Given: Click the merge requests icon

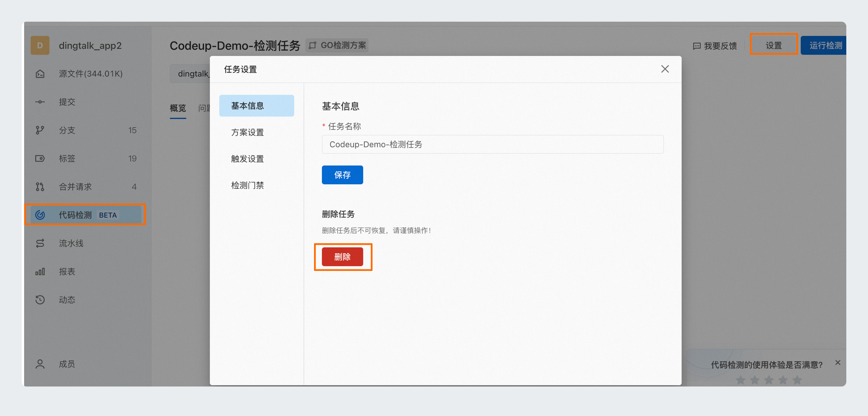Looking at the screenshot, I should 40,187.
